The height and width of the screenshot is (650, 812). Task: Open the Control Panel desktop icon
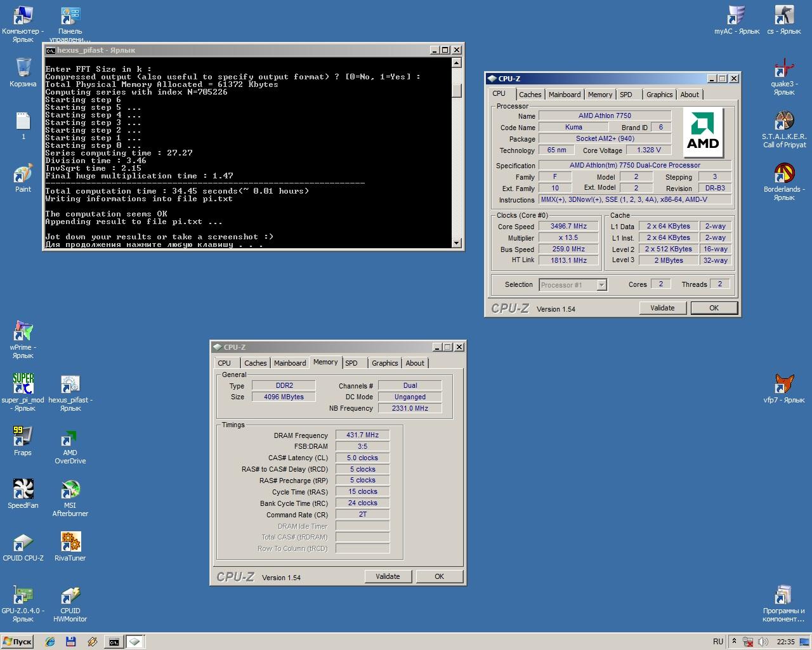coord(70,24)
